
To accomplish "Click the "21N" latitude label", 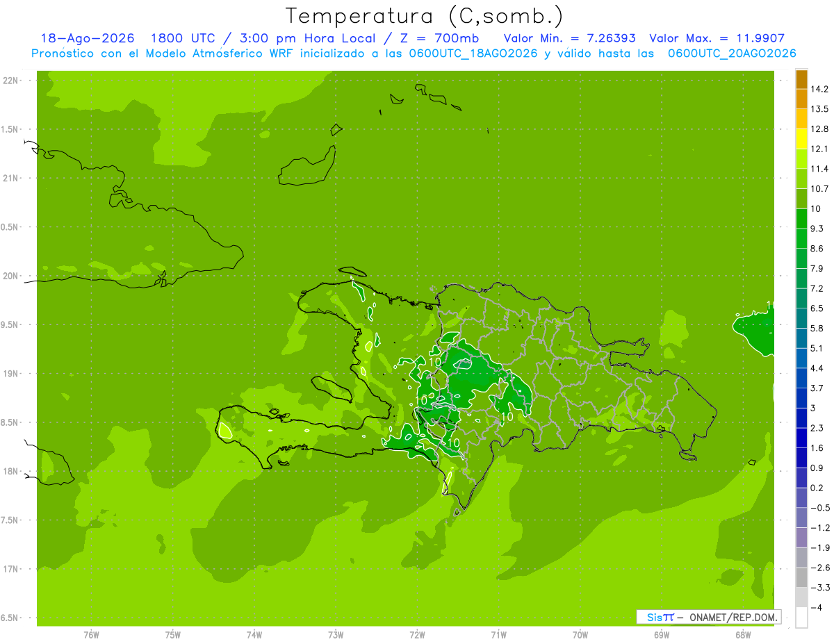I will click(x=12, y=179).
